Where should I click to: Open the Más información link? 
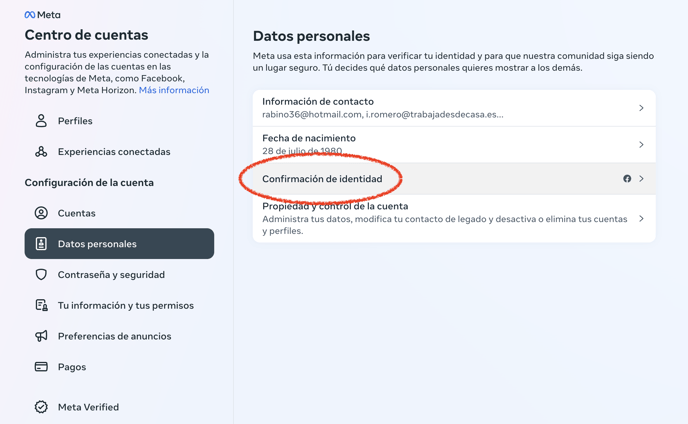click(x=174, y=90)
